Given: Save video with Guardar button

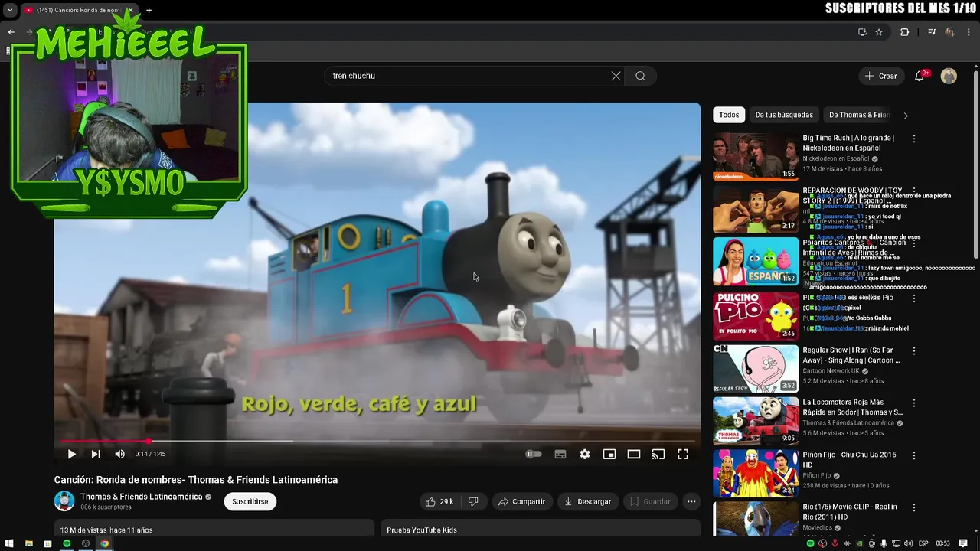Looking at the screenshot, I should pos(650,501).
